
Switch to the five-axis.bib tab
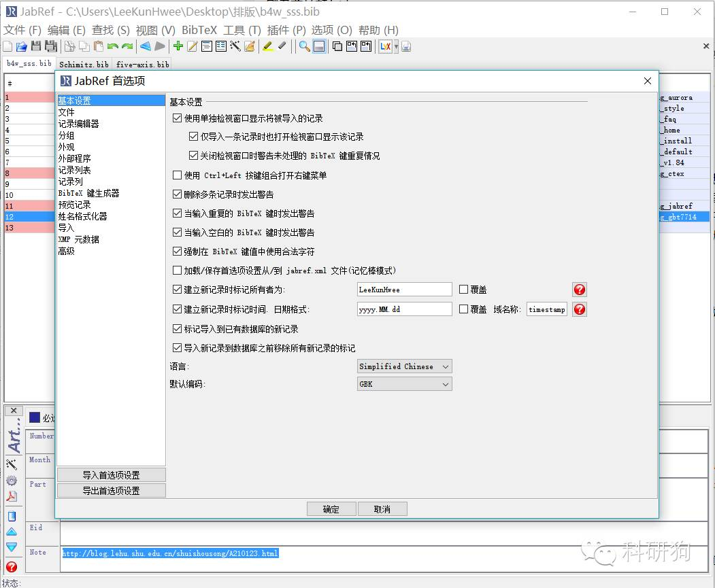[143, 64]
